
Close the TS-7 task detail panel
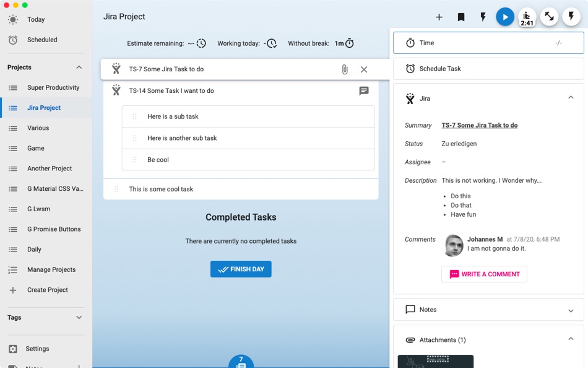[364, 69]
